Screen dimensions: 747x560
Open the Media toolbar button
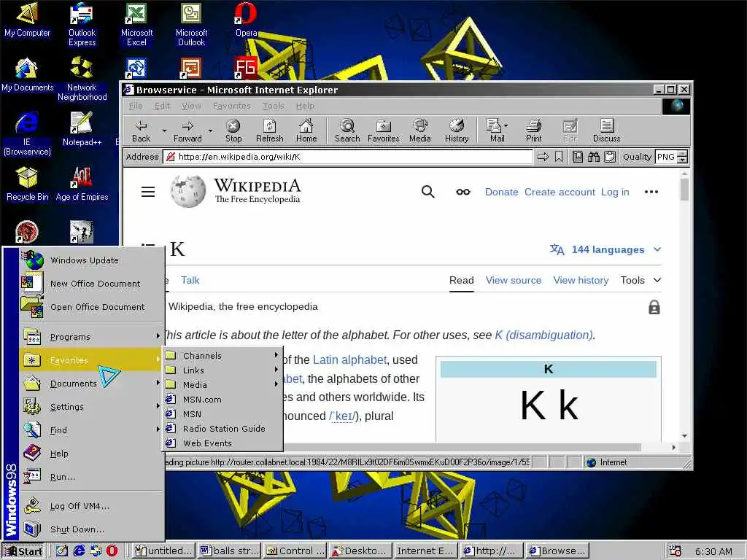click(x=419, y=131)
